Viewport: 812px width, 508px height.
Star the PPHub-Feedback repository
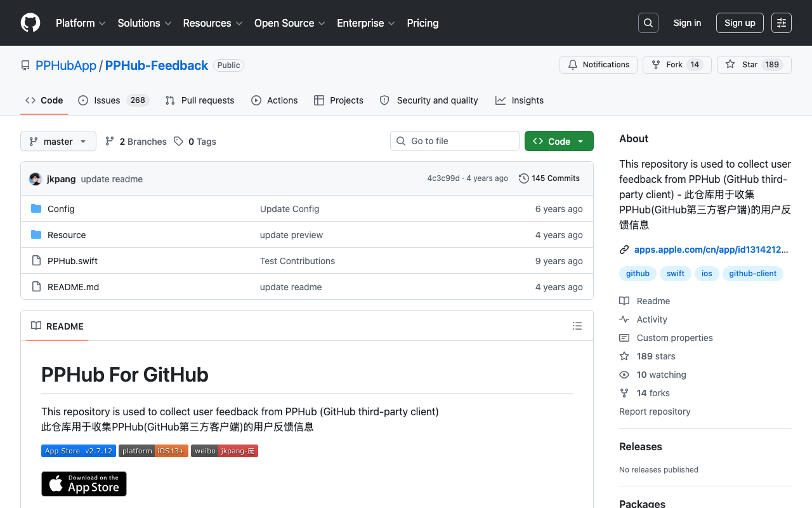click(x=754, y=65)
